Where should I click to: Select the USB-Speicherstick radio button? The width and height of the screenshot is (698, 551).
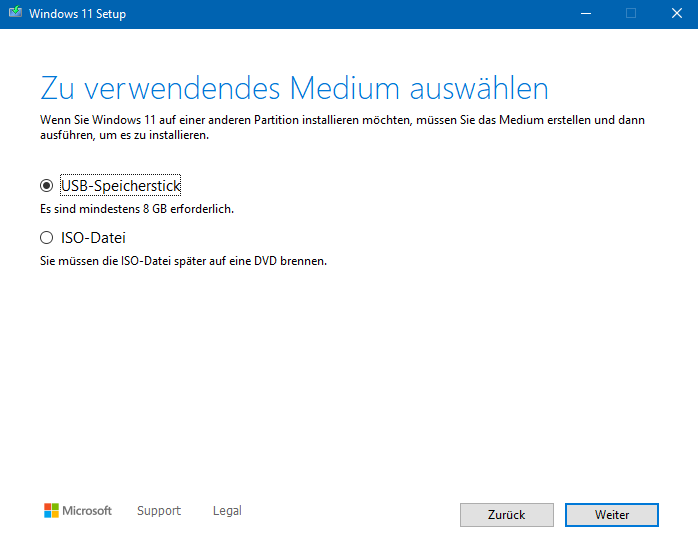point(46,186)
